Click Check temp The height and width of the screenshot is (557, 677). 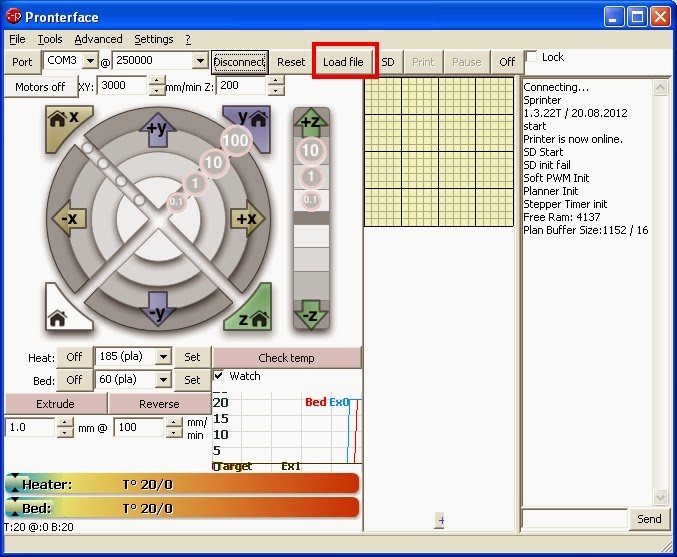[286, 358]
